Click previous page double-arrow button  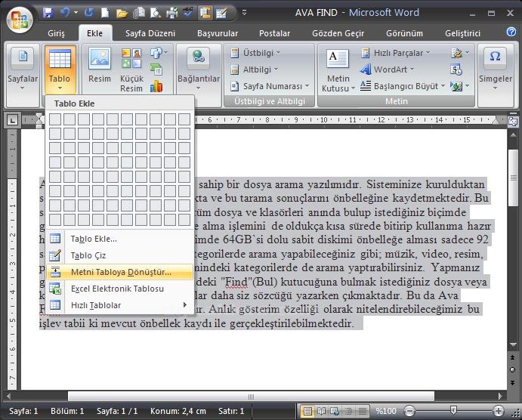[x=513, y=357]
